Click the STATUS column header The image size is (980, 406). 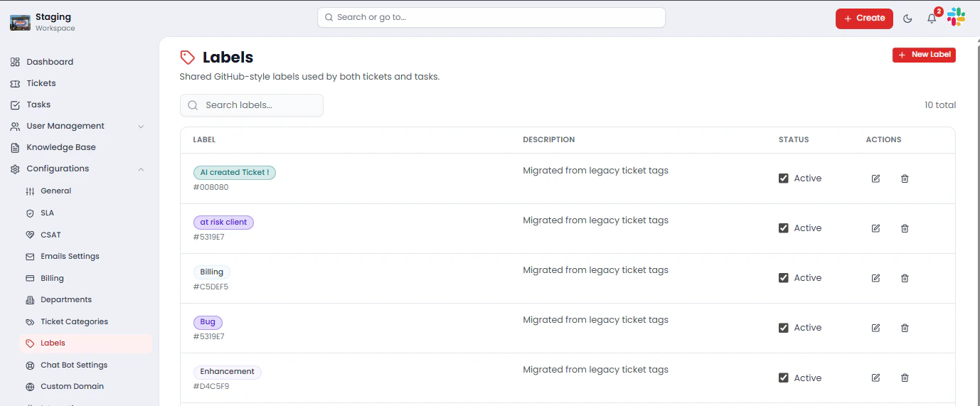click(x=794, y=140)
